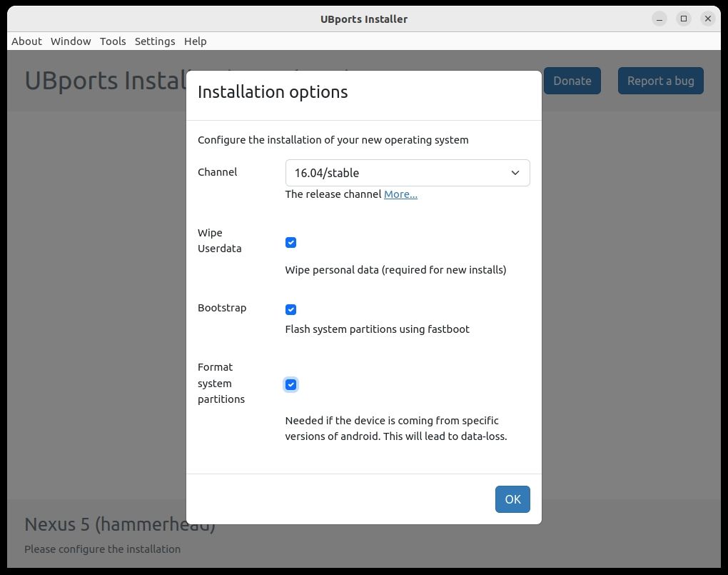Click the 'Please configure the installation' status text
This screenshot has width=728, height=575.
pos(102,549)
